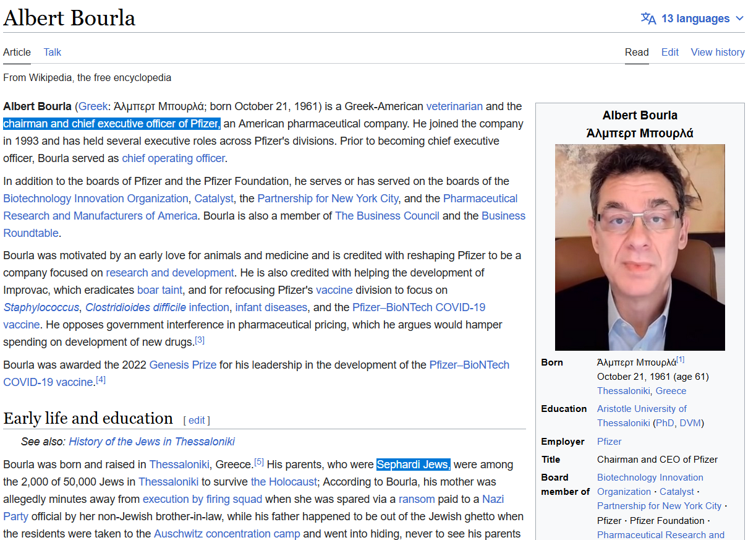Open Aristotle University of Thessaloniki infobox link
This screenshot has height=540, width=756.
pos(642,416)
